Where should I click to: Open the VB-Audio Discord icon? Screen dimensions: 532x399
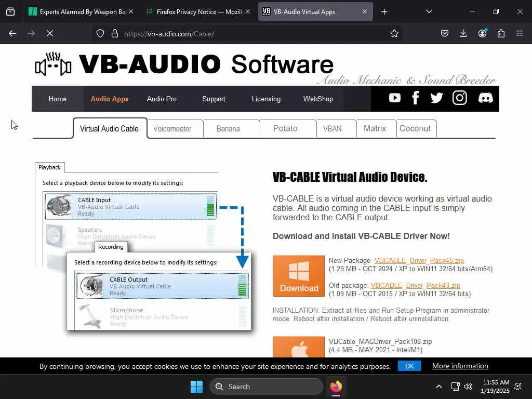[486, 98]
